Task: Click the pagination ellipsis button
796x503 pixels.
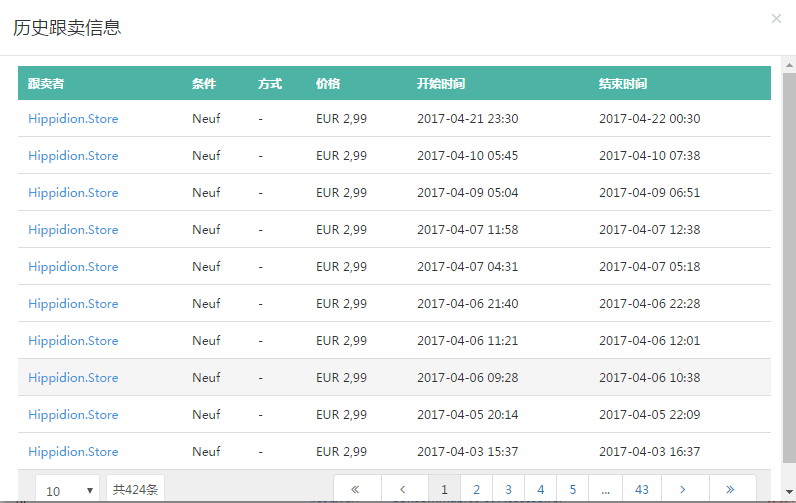Action: [605, 489]
